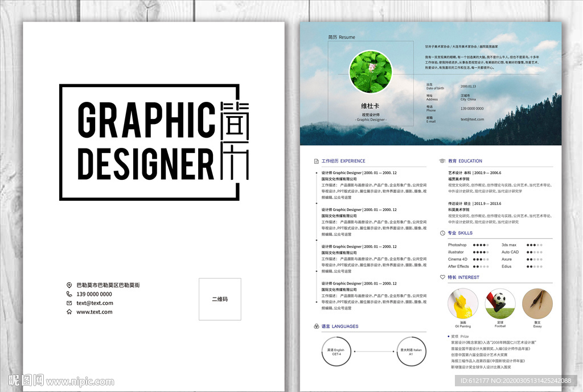Click the graduation cap icon beside EDUCATION
The height and width of the screenshot is (392, 583).
click(442, 161)
